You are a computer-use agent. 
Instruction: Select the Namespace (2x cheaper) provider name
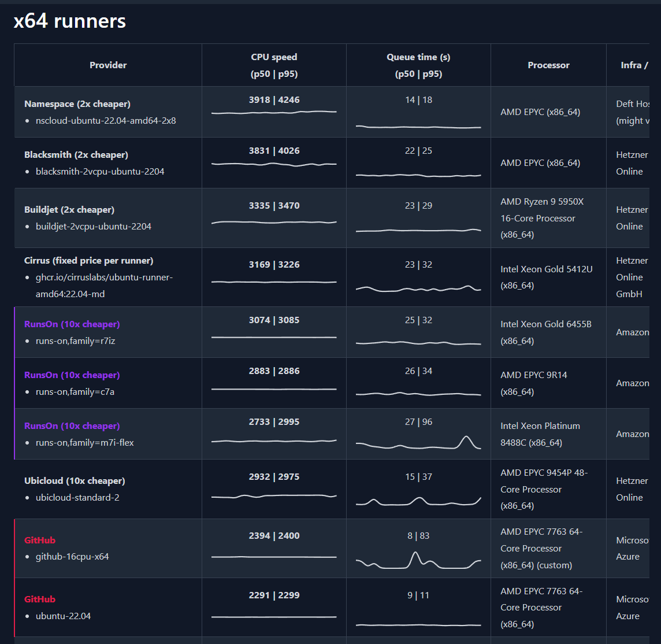[x=77, y=103]
